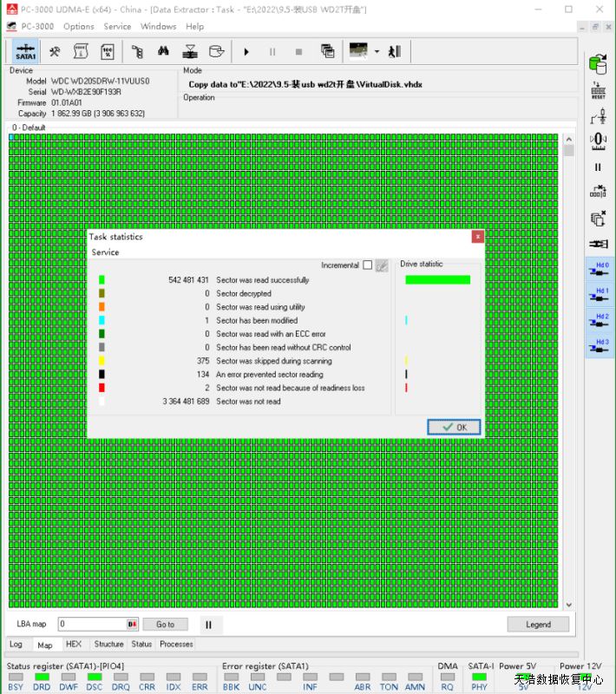The height and width of the screenshot is (694, 616).
Task: Click the SATA1 port toolbar icon
Action: 26,51
